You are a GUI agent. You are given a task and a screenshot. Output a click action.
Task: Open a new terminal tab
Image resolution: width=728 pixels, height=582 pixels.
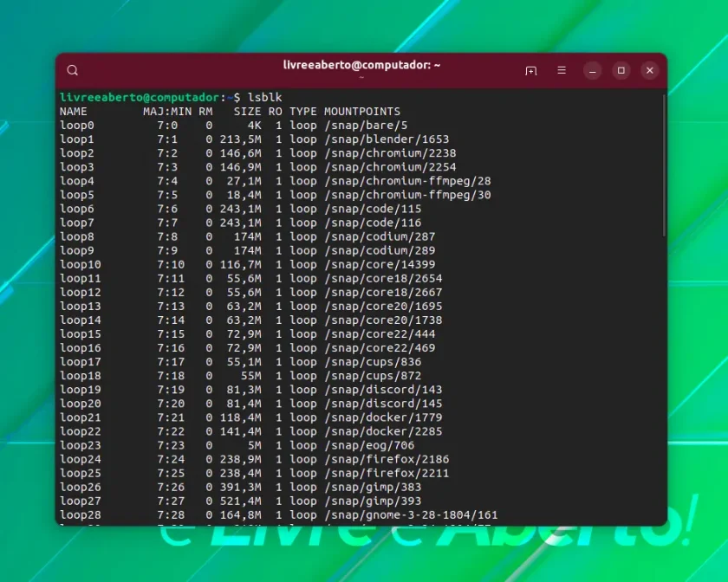(x=530, y=70)
